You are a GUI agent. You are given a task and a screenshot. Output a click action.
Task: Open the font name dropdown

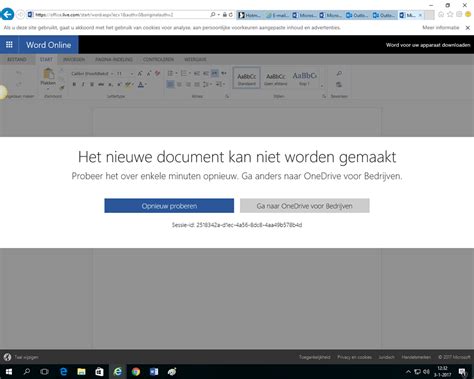[x=112, y=73]
